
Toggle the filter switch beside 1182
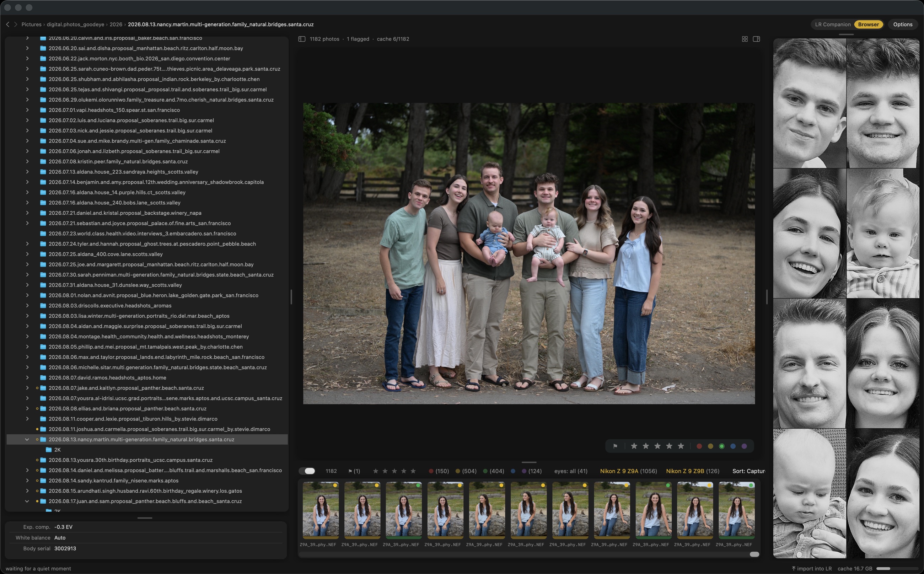pyautogui.click(x=307, y=471)
